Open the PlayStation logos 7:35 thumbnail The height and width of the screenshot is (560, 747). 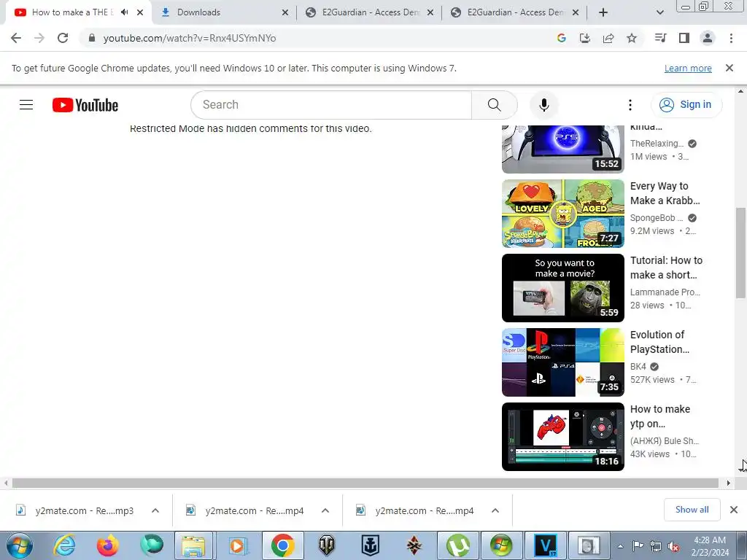click(562, 362)
